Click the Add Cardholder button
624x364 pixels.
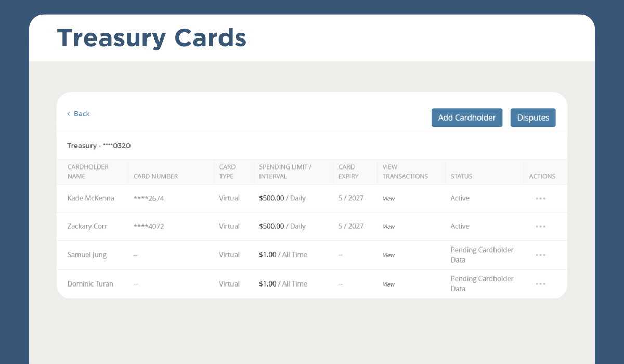click(466, 118)
